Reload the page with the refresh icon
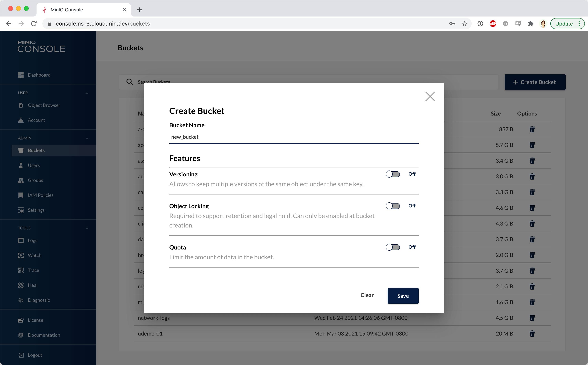The image size is (588, 365). 34,23
